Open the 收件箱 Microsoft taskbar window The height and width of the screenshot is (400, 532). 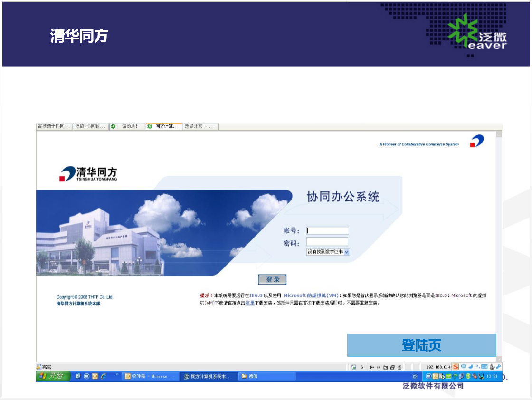(149, 376)
